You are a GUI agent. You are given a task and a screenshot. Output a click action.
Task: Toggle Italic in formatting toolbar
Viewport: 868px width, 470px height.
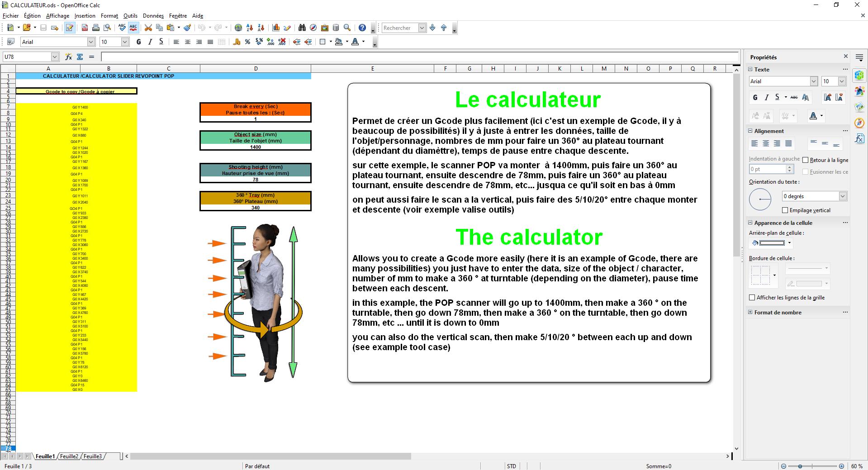tap(150, 42)
